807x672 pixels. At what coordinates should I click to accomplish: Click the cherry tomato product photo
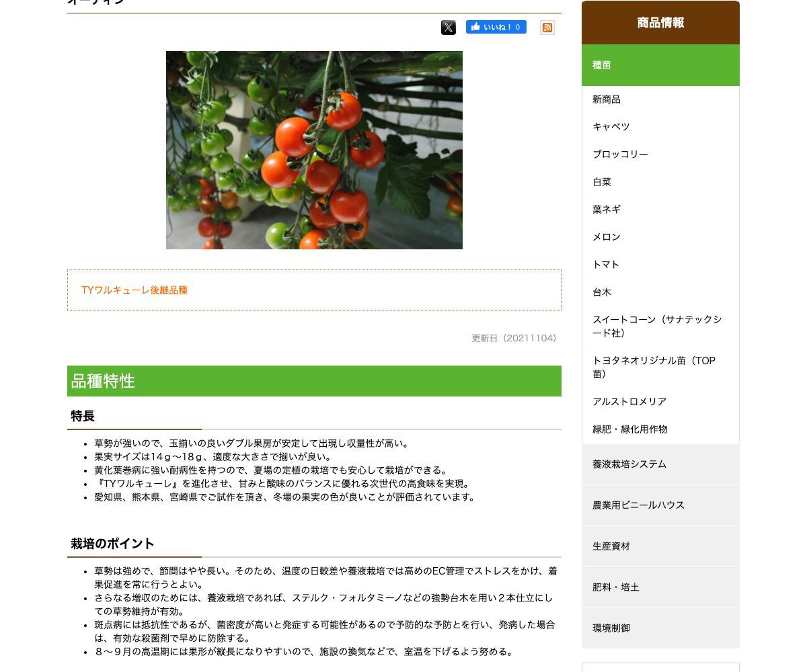[x=314, y=150]
